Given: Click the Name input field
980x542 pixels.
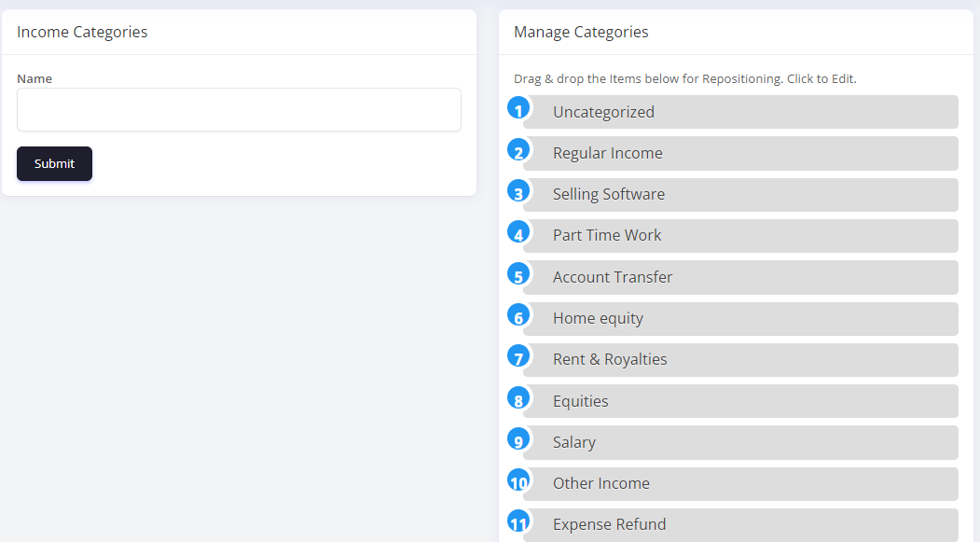Looking at the screenshot, I should (239, 110).
